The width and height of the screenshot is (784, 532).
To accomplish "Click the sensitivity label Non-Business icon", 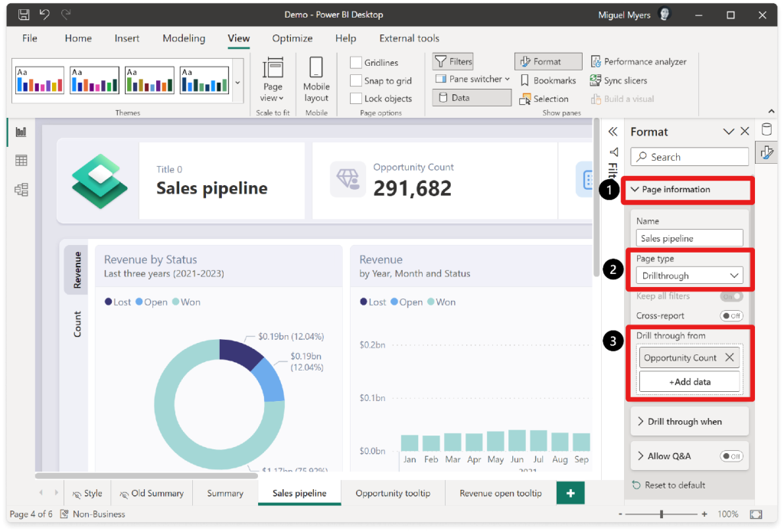I will coord(64,514).
